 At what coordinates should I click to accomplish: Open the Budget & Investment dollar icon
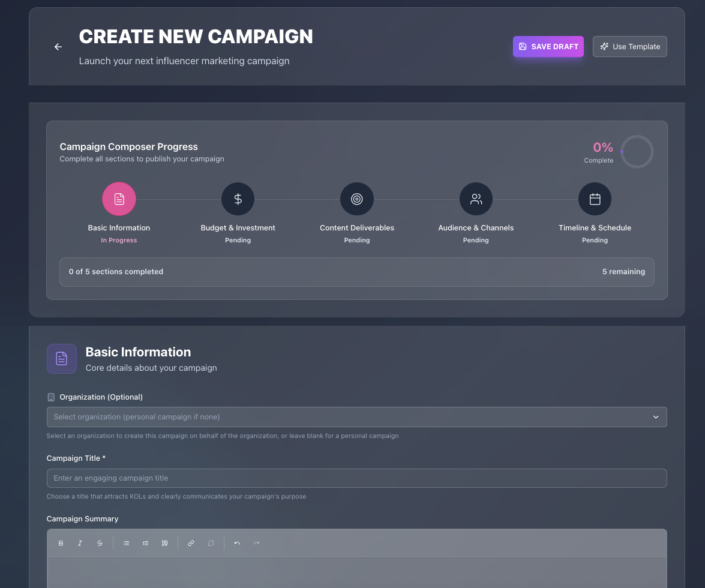point(238,199)
